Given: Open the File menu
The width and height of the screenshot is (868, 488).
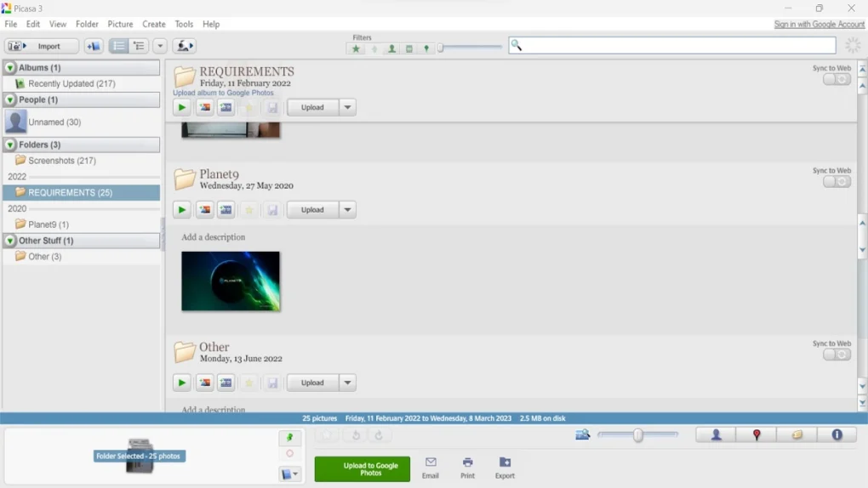Looking at the screenshot, I should (x=10, y=25).
